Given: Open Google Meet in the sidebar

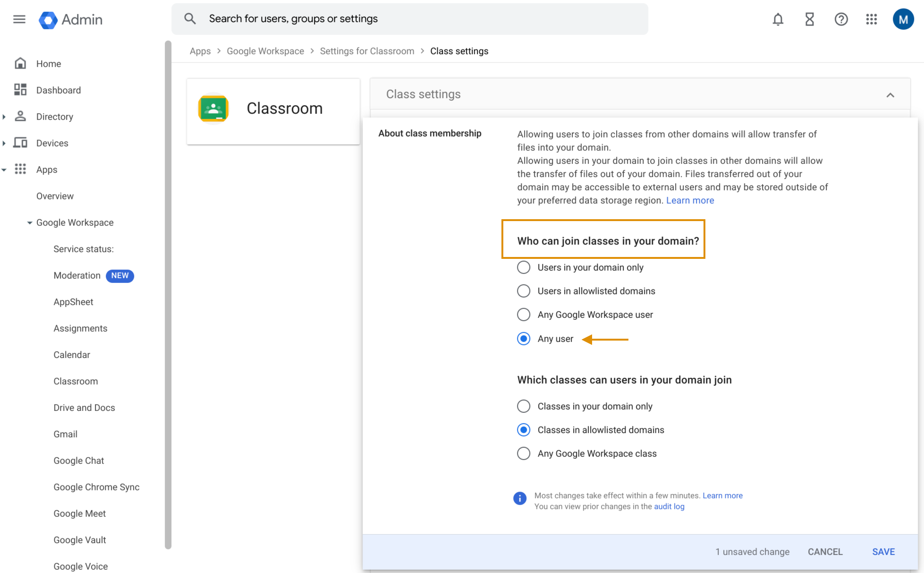Looking at the screenshot, I should pyautogui.click(x=79, y=513).
